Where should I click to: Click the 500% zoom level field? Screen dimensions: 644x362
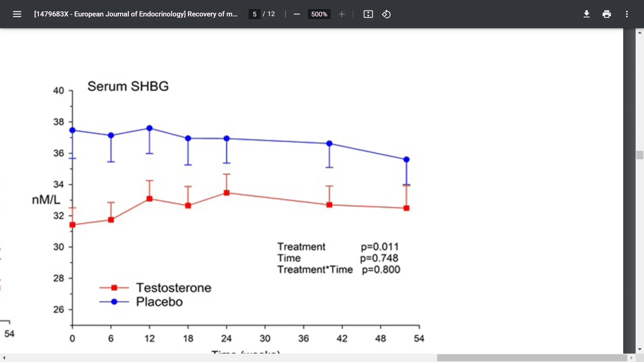(x=319, y=14)
